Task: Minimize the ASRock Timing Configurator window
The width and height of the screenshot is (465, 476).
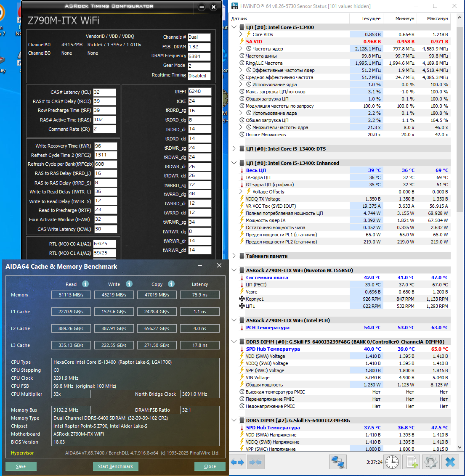Action: (x=202, y=7)
